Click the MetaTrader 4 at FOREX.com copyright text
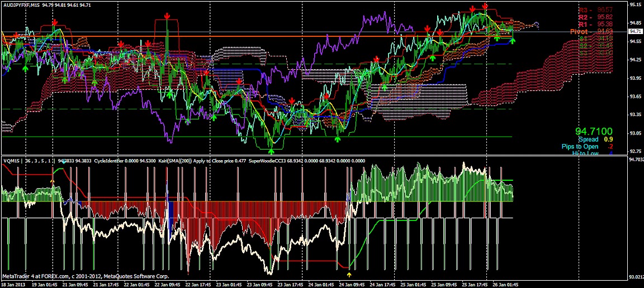Screen dimensions: 644x288 click(86, 276)
